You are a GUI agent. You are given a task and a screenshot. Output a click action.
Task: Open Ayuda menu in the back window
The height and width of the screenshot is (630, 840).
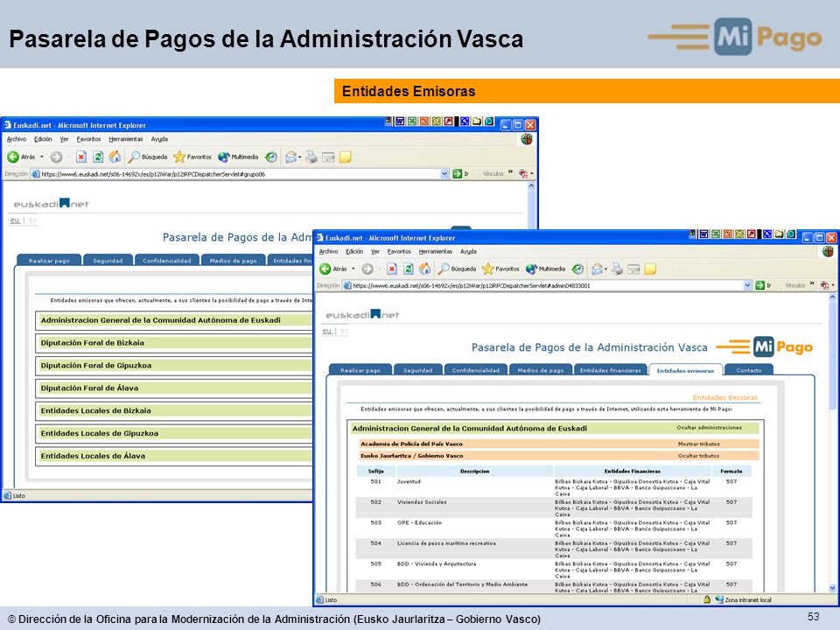coord(159,139)
